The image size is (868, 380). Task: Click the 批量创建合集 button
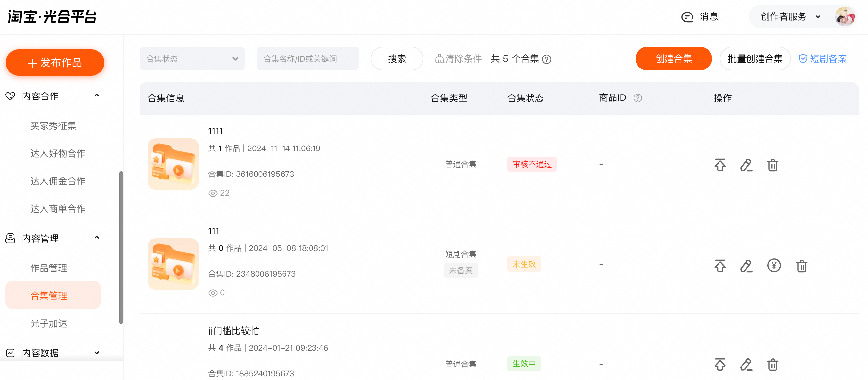[x=755, y=59]
